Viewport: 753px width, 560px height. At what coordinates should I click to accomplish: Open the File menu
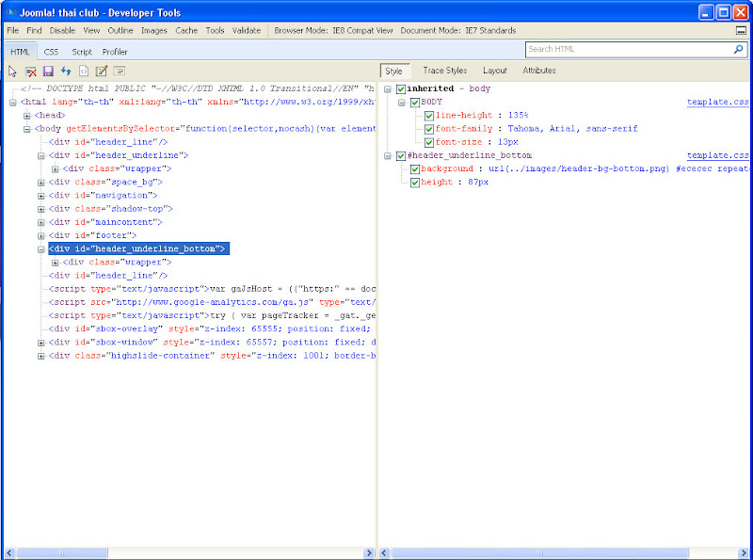click(x=13, y=30)
